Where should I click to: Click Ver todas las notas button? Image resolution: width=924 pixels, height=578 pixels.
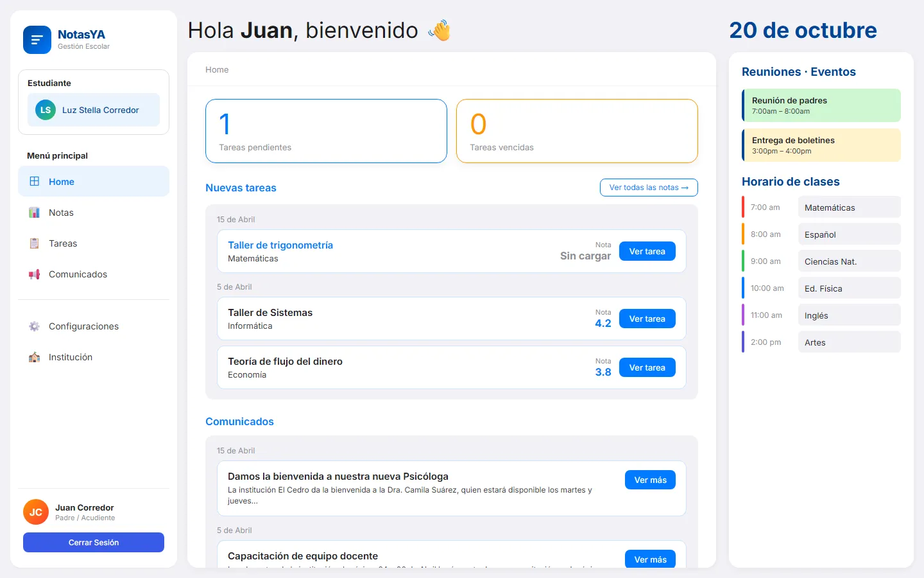(649, 188)
